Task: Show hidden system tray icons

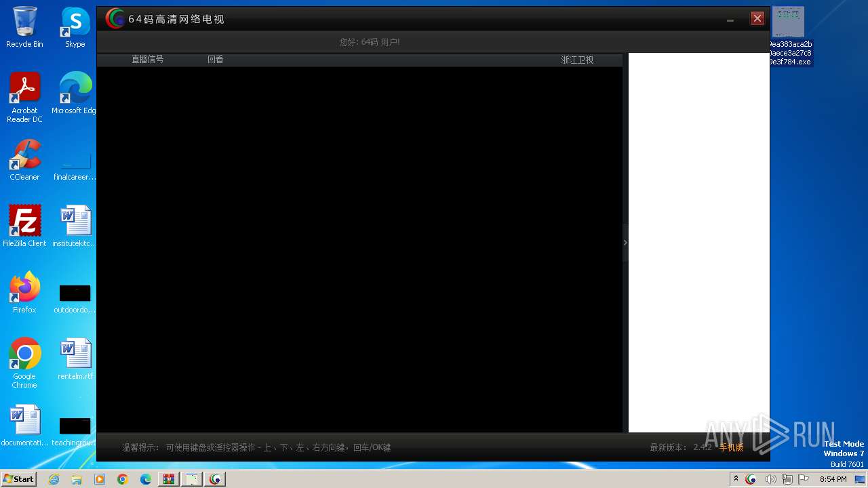Action: click(736, 479)
